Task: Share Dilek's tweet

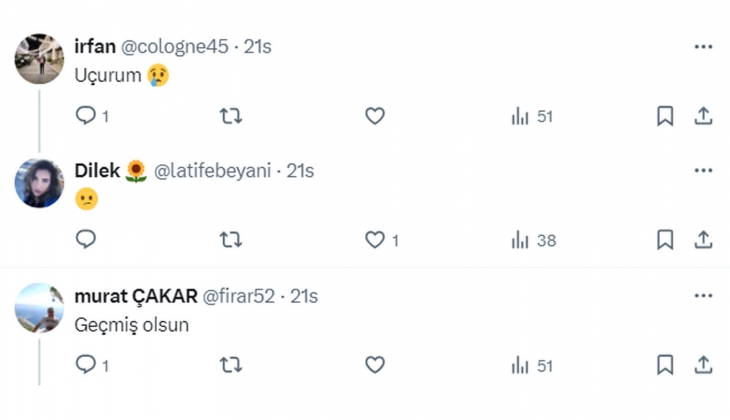Action: (703, 240)
